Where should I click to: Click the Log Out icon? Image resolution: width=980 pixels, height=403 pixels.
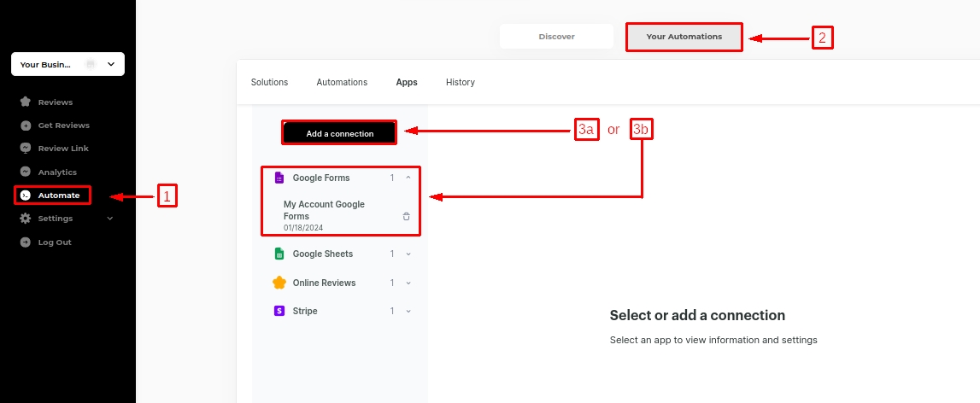click(26, 242)
